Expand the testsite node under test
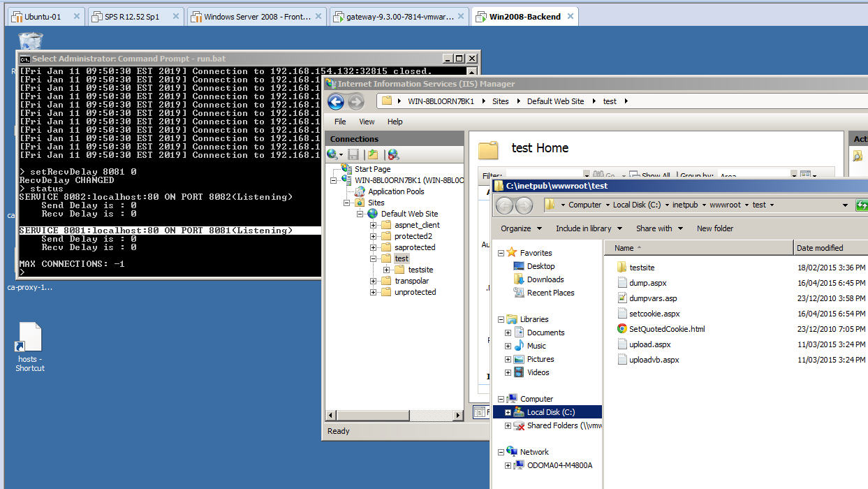868x489 pixels. [387, 270]
